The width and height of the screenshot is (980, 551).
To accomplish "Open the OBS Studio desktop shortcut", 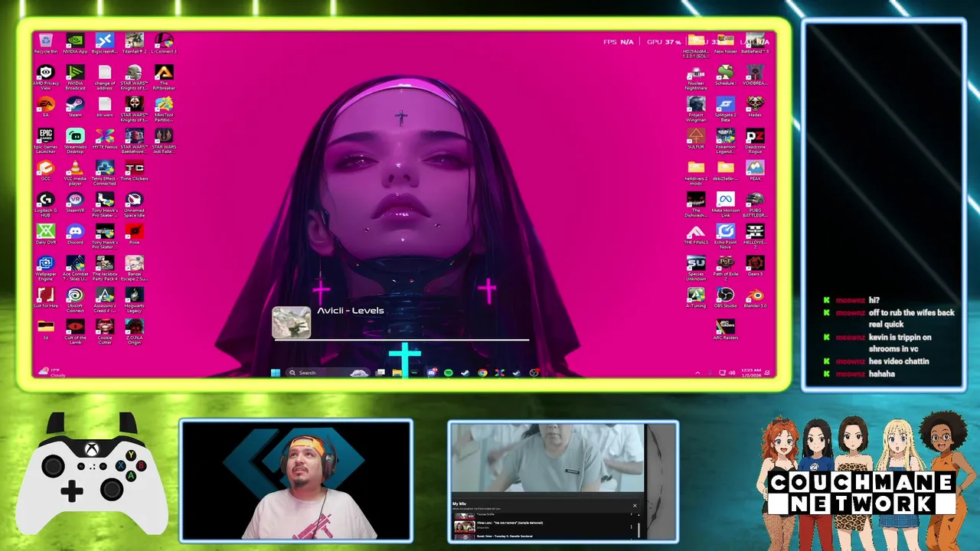I will 725,298.
